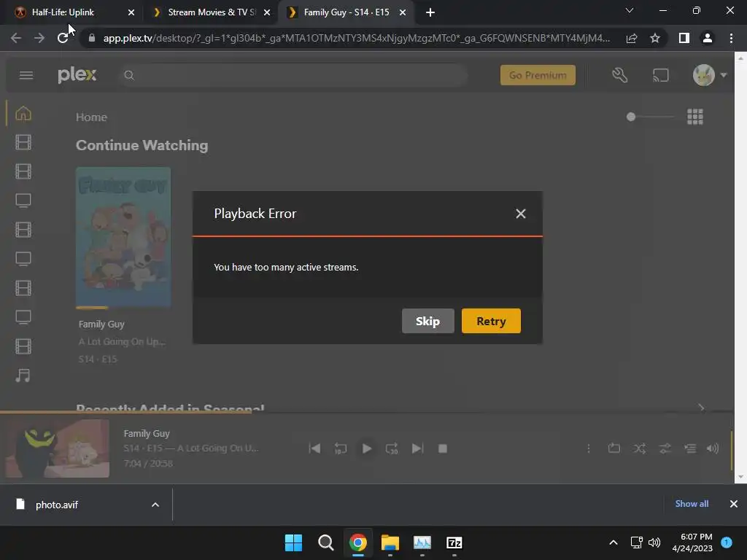Open the Family Guy poster thumbnail
Screen dimensions: 747x560
(123, 237)
